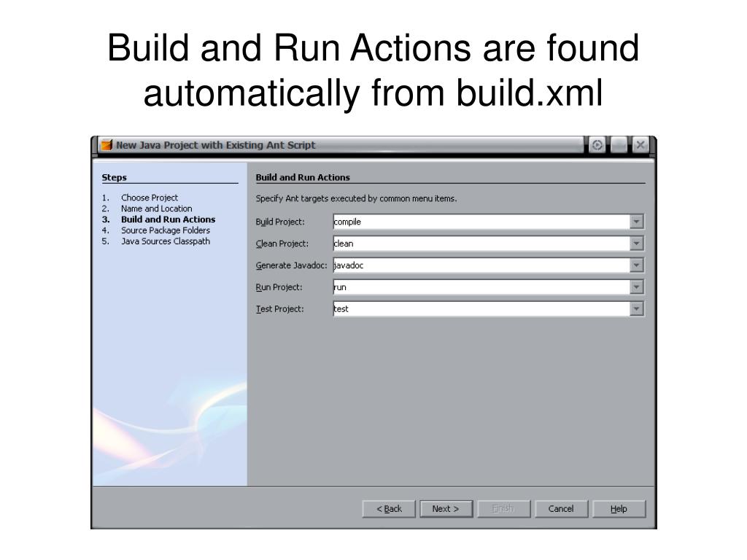
Task: Open the Build Project target dropdown
Action: pyautogui.click(x=636, y=222)
